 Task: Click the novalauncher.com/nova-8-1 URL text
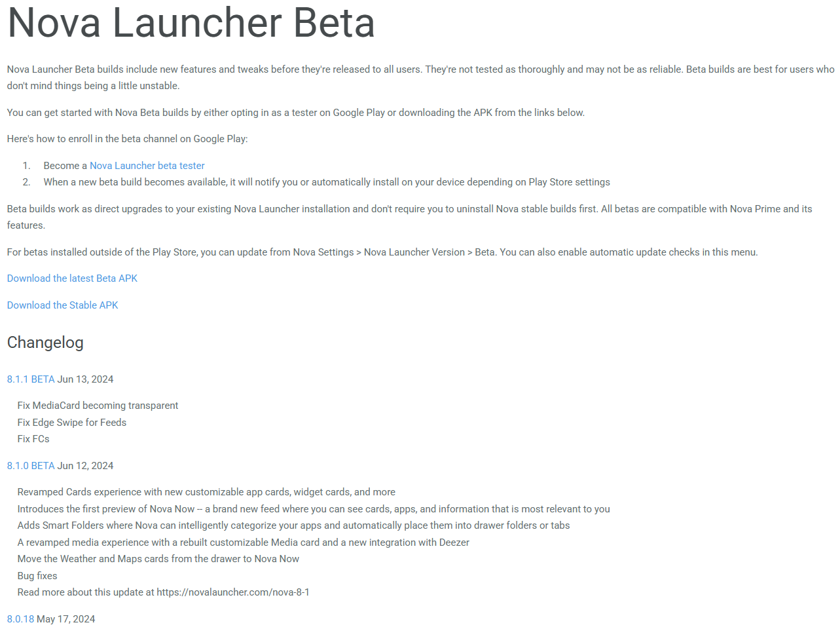tap(233, 592)
